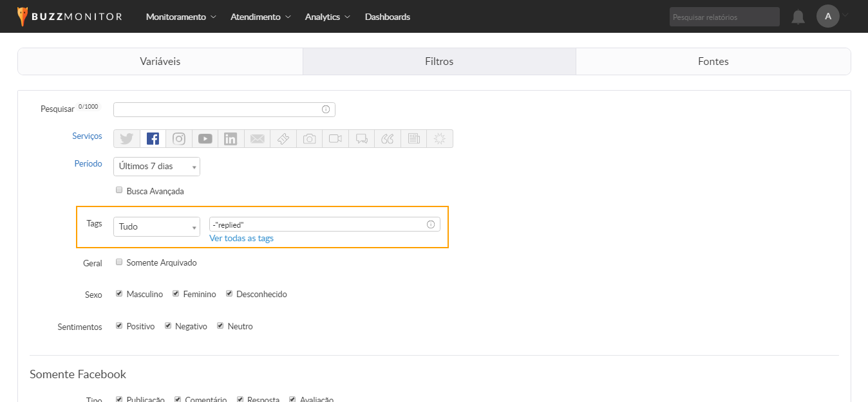The image size is (868, 402).
Task: Open the Período dropdown showing Últimos 7 dias
Action: pyautogui.click(x=156, y=167)
